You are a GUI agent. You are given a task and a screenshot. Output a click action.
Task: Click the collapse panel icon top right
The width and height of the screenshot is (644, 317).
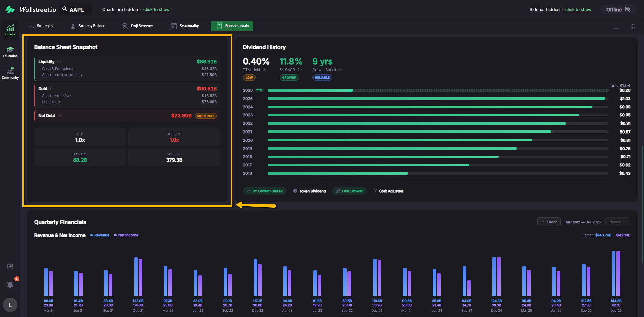click(633, 26)
